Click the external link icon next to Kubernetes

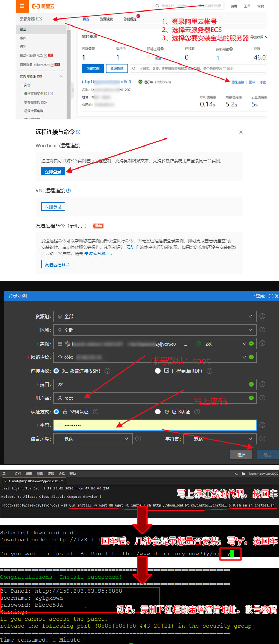click(x=52, y=65)
